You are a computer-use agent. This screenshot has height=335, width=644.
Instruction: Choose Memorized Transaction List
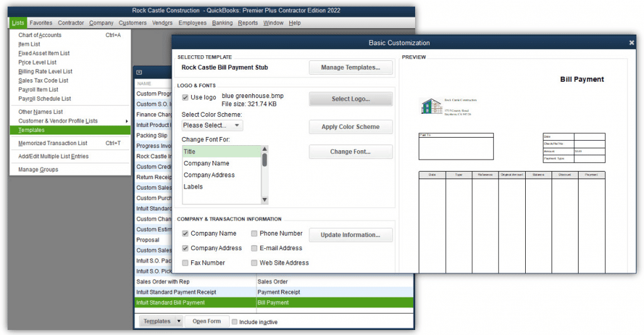pyautogui.click(x=70, y=143)
